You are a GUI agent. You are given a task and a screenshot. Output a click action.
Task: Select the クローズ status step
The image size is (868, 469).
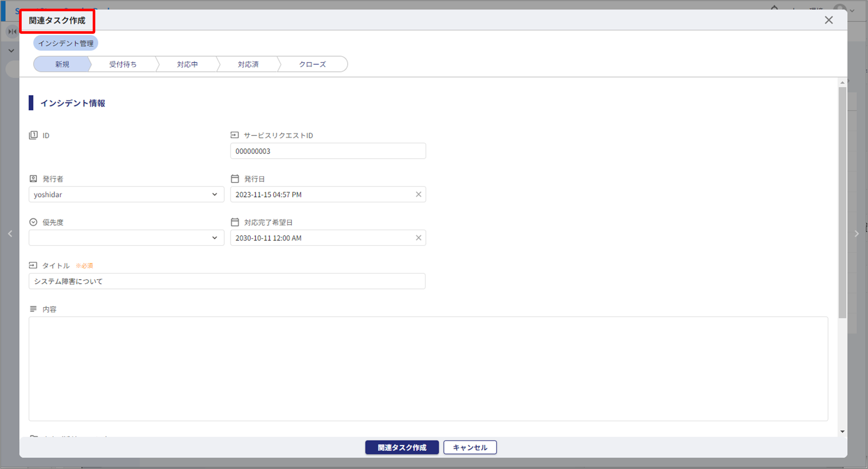312,64
